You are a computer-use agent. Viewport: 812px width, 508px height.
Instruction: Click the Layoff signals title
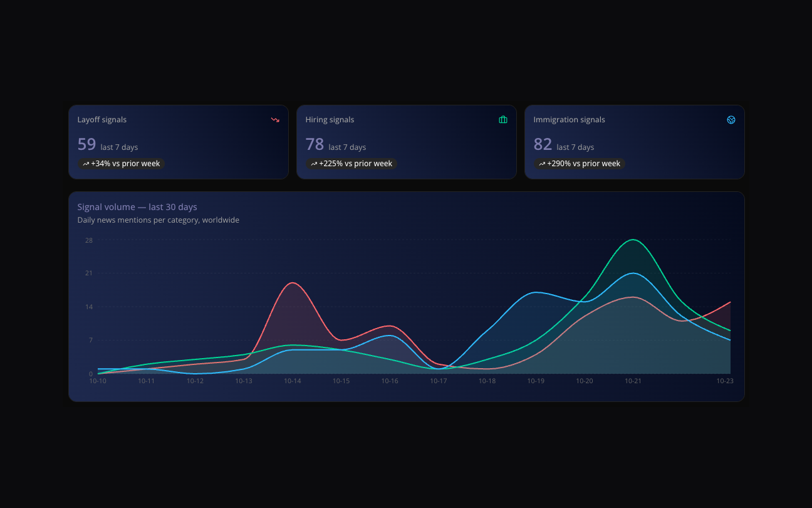coord(102,120)
